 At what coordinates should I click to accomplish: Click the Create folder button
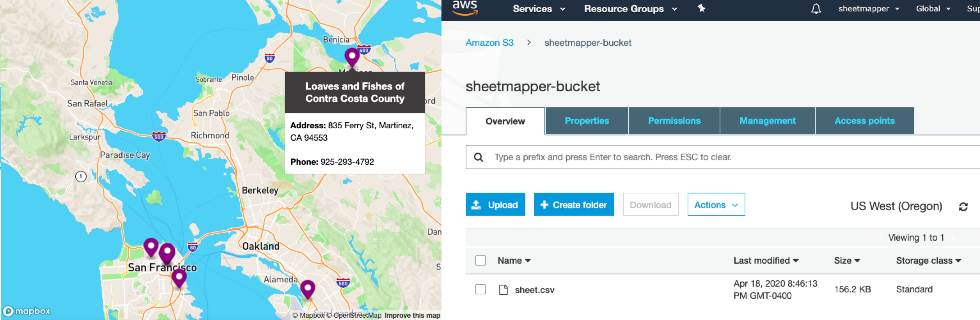click(x=574, y=204)
